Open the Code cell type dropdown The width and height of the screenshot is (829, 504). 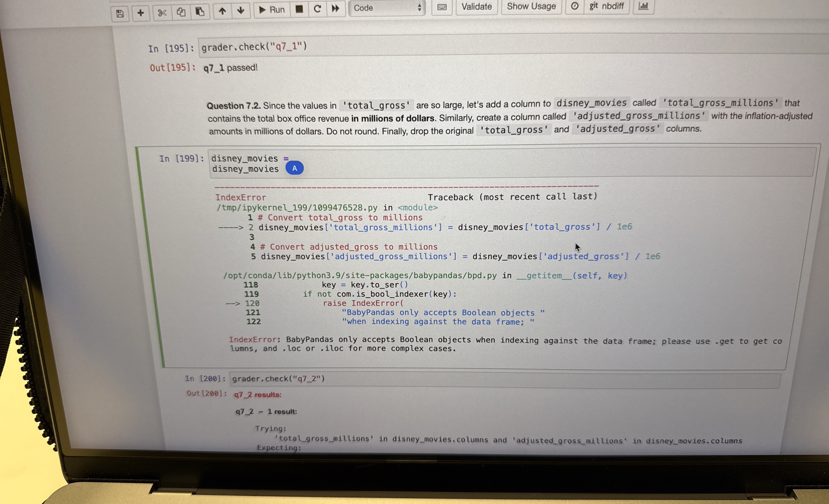tap(387, 8)
